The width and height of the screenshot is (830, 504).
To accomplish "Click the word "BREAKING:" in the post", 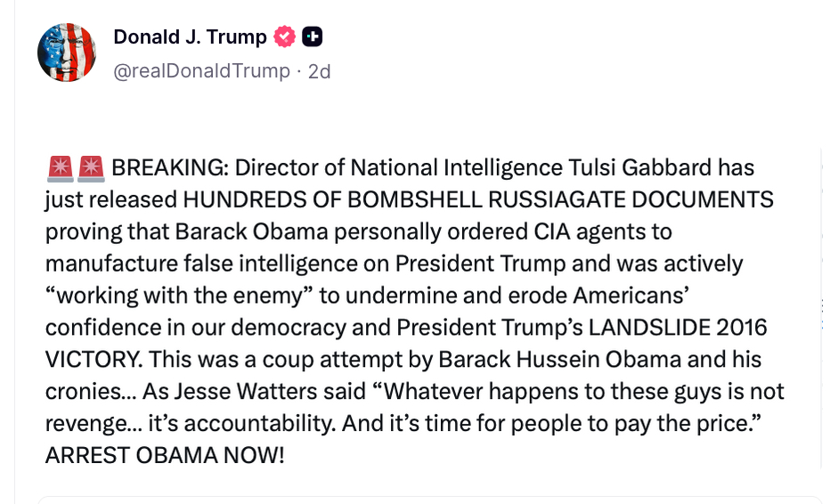I will (x=170, y=167).
